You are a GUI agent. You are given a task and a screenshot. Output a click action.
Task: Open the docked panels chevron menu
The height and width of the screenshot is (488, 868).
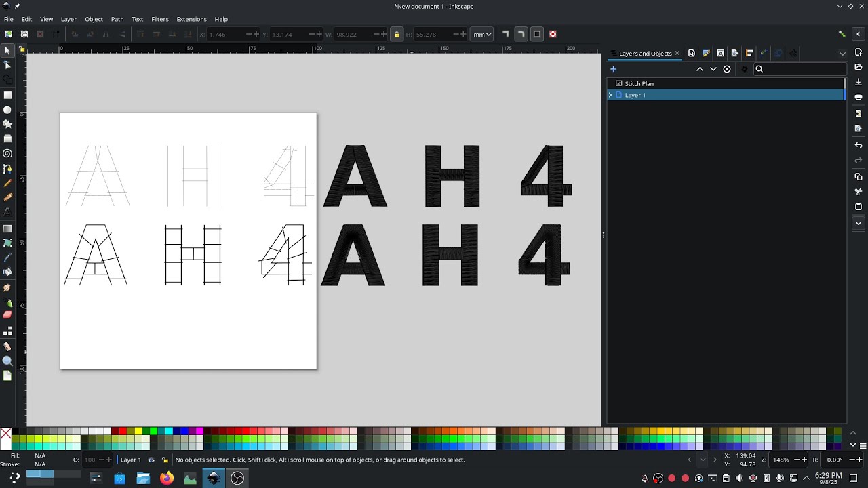coord(842,53)
